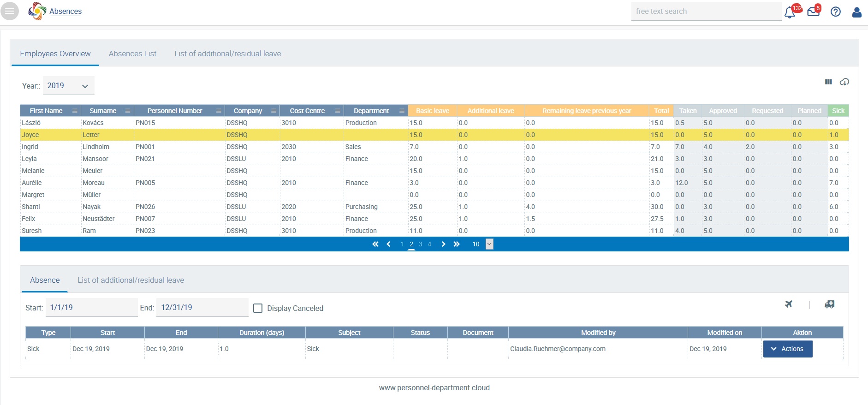Go to previous page of table
The image size is (868, 405).
tap(388, 244)
